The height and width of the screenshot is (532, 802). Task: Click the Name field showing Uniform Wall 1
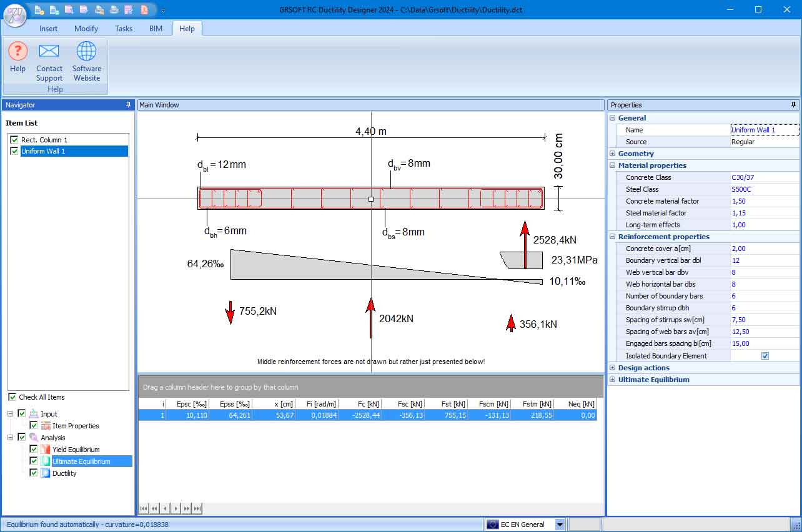point(763,130)
